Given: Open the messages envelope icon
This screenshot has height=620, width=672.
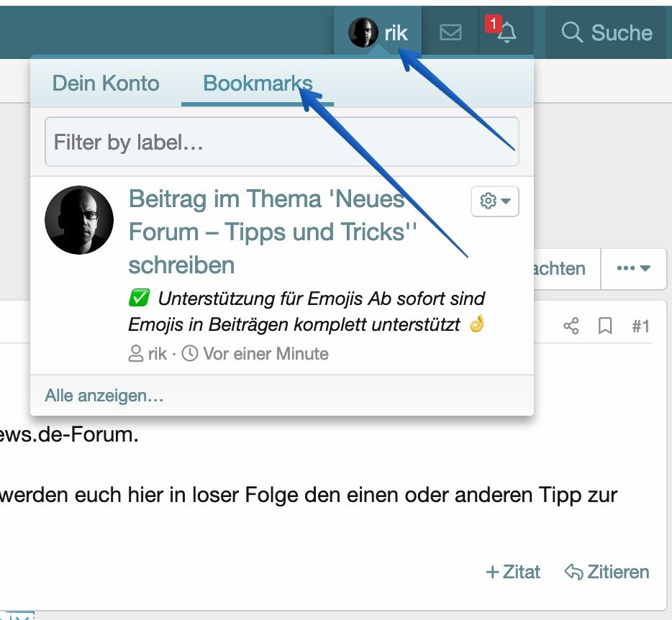Looking at the screenshot, I should [450, 32].
